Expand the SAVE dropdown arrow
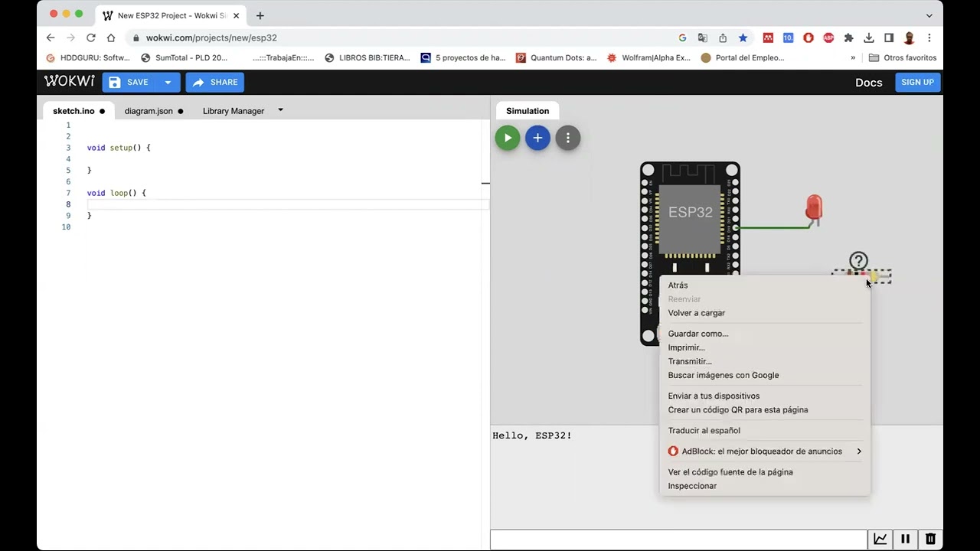The width and height of the screenshot is (980, 551). coord(168,82)
